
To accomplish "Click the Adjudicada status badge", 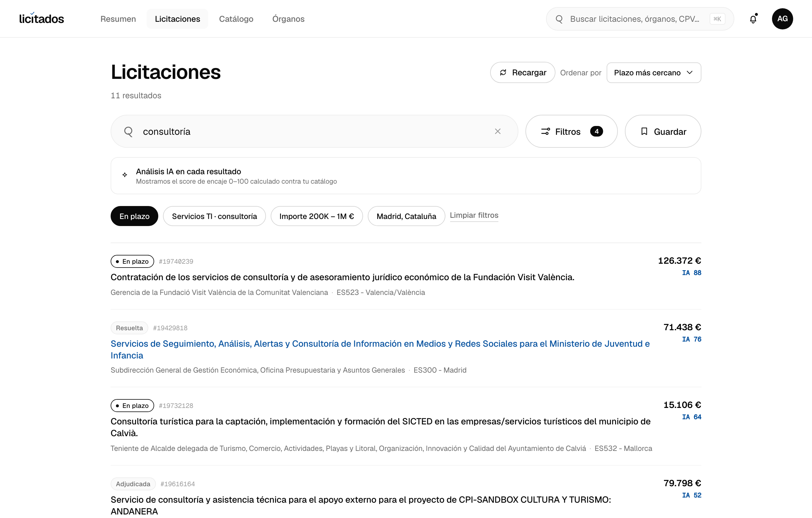I will pyautogui.click(x=133, y=484).
